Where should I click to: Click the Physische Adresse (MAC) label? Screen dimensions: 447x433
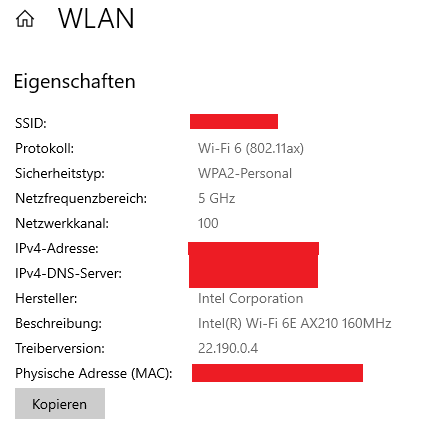[x=94, y=373]
